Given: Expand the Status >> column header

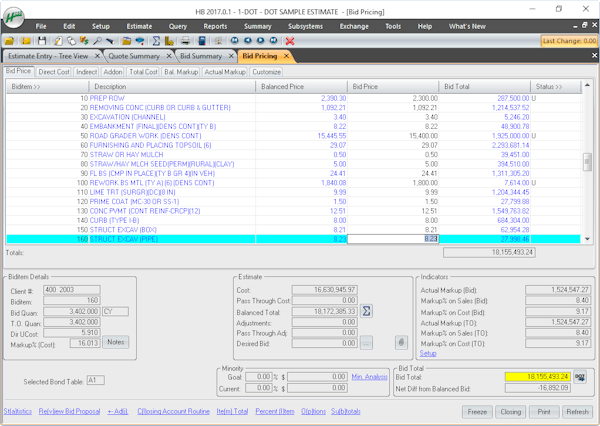Looking at the screenshot, I should [x=551, y=87].
